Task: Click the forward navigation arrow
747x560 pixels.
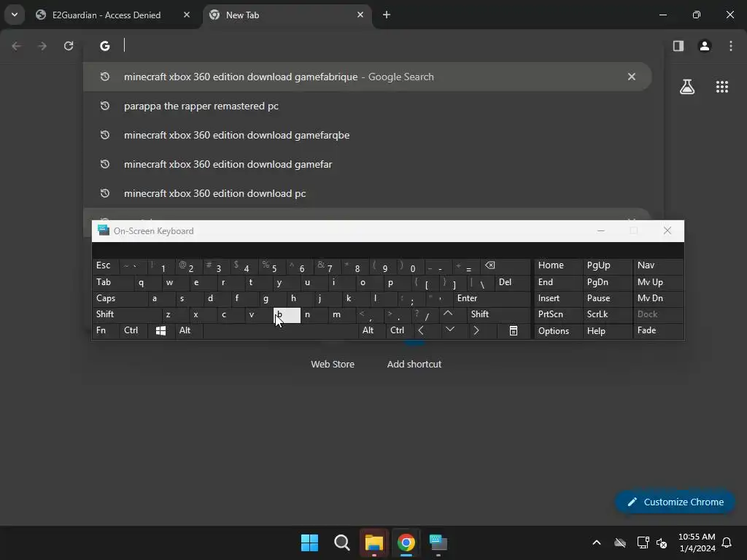Action: pos(42,46)
